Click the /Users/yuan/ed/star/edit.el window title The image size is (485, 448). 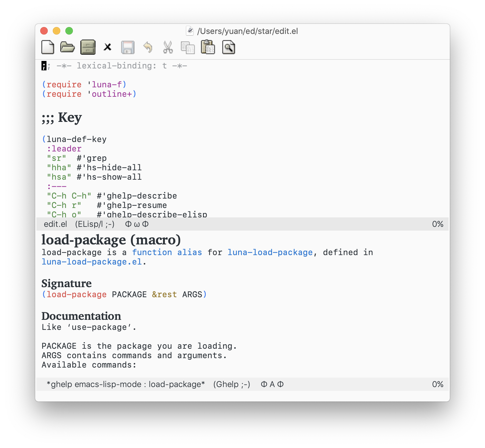point(248,31)
